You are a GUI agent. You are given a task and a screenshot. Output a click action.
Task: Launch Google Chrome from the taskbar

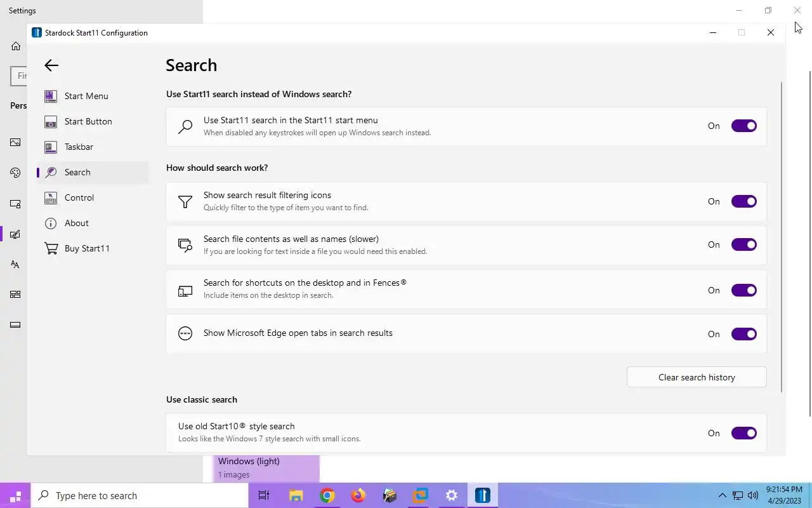click(x=327, y=495)
